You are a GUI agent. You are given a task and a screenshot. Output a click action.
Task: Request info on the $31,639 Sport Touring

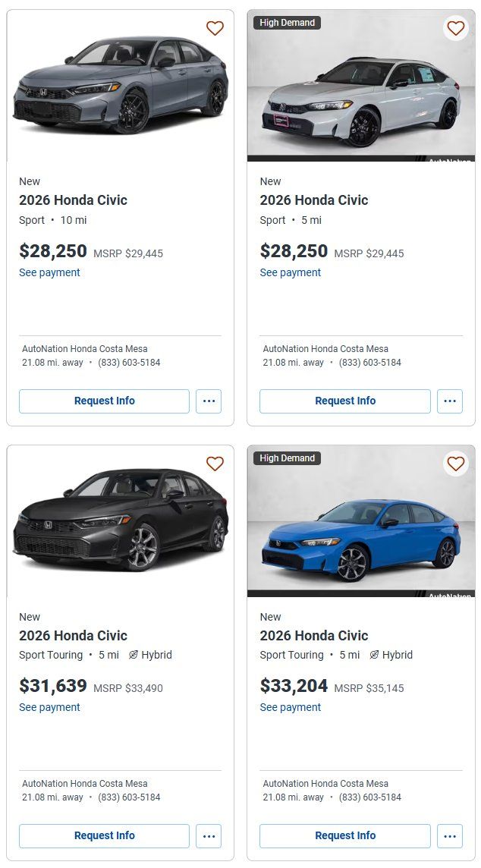pyautogui.click(x=104, y=836)
